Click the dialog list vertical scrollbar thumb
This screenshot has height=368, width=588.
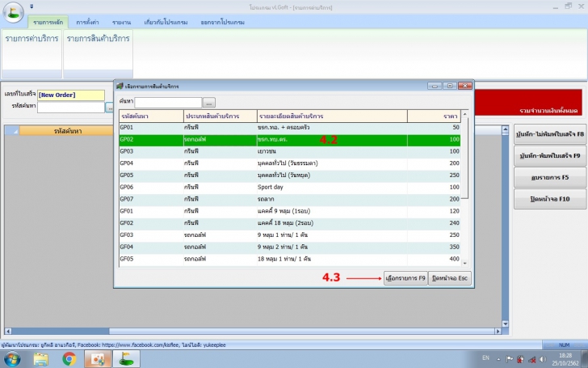click(x=465, y=158)
